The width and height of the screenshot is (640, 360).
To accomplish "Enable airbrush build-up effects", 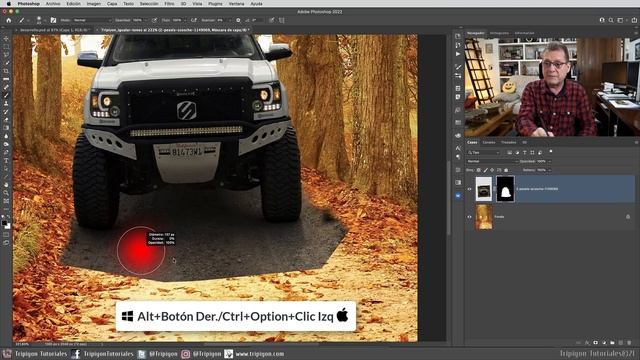I will click(194, 20).
